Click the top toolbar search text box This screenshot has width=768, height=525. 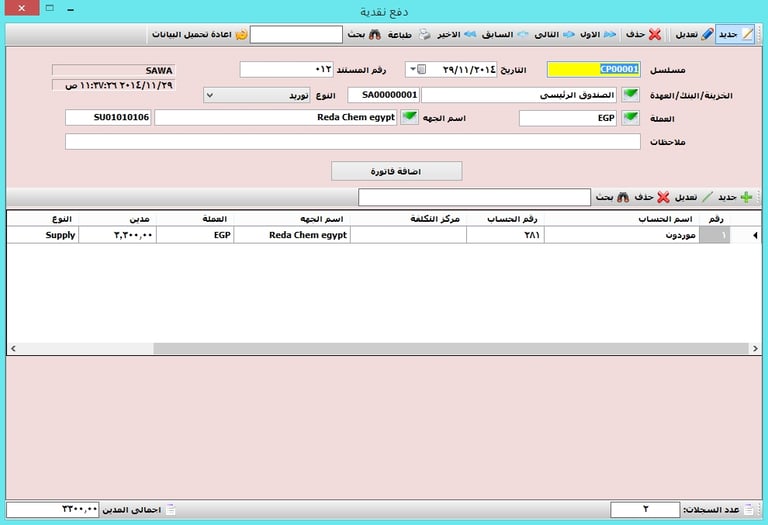tap(296, 34)
